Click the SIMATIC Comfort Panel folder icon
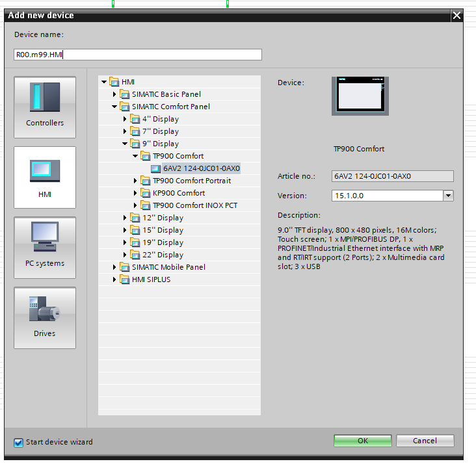The height and width of the screenshot is (466, 476). point(125,107)
